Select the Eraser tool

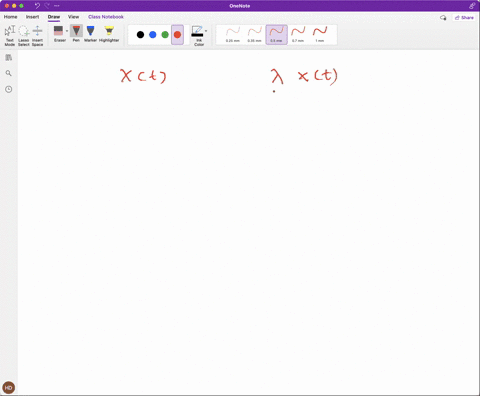point(59,34)
